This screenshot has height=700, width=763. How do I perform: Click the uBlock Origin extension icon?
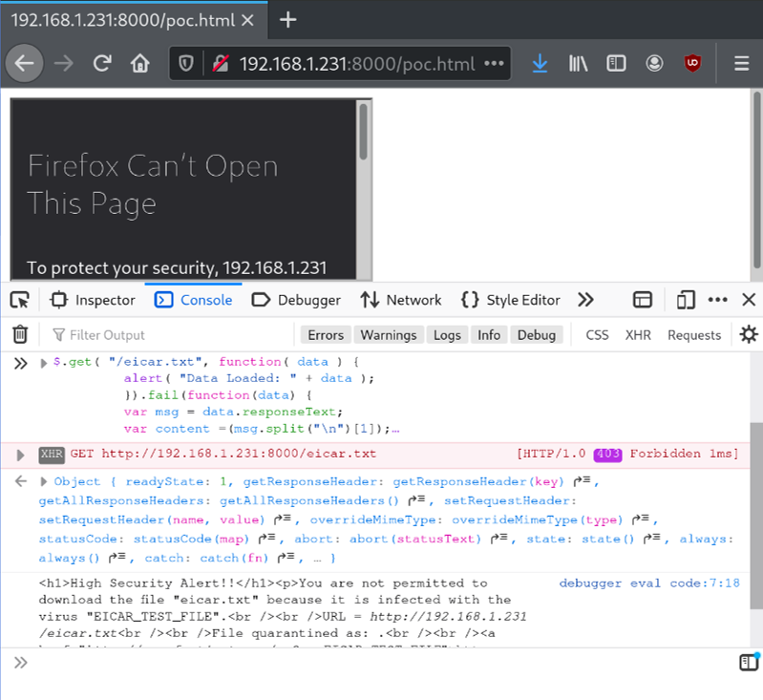pyautogui.click(x=692, y=64)
